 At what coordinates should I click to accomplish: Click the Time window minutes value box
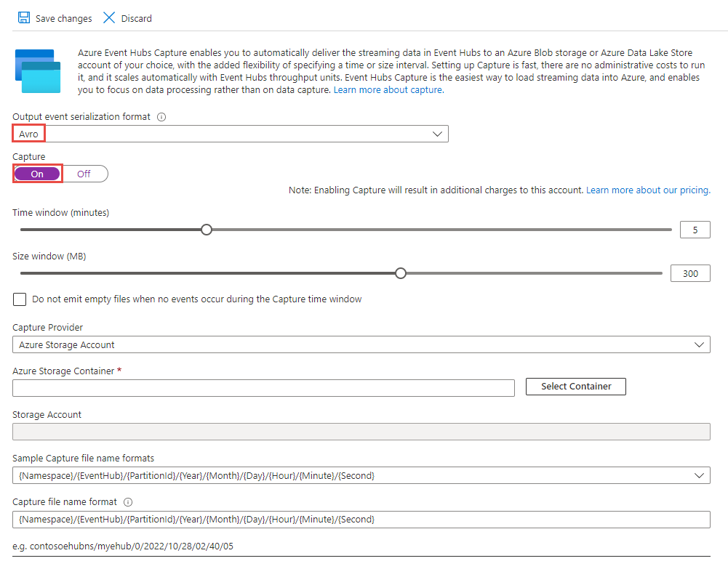[x=695, y=229]
